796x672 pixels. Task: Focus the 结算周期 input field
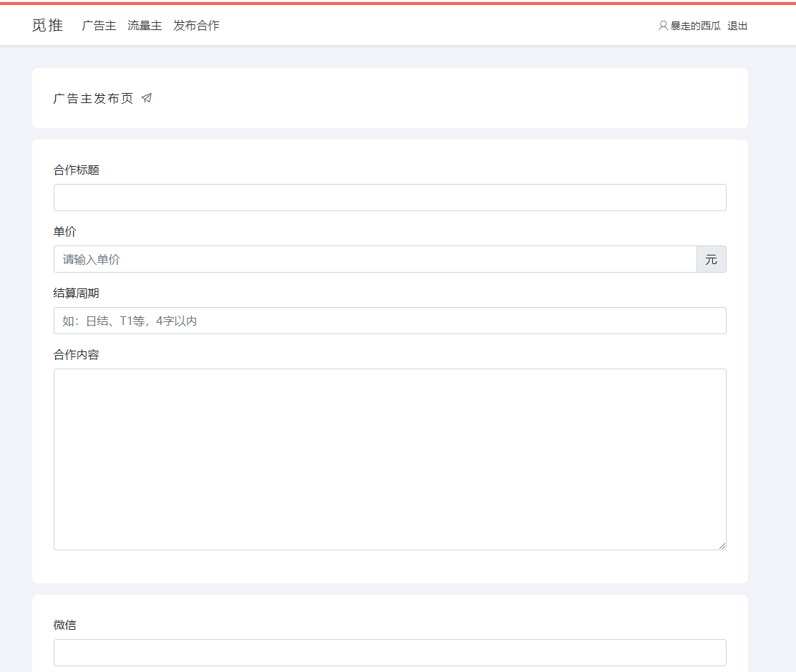click(389, 321)
